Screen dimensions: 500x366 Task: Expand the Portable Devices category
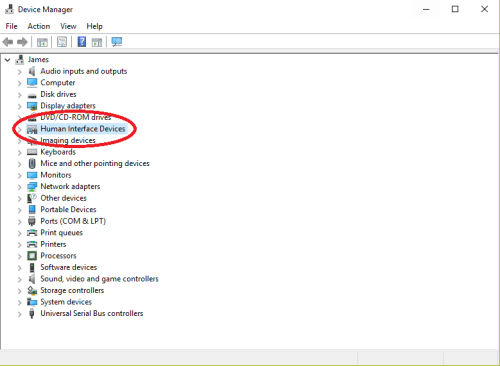pyautogui.click(x=20, y=210)
